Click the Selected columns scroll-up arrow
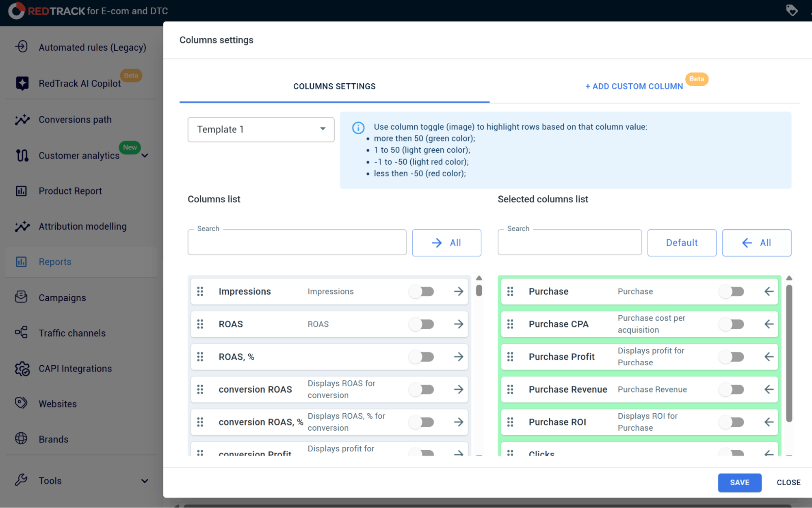This screenshot has height=508, width=812. (789, 278)
